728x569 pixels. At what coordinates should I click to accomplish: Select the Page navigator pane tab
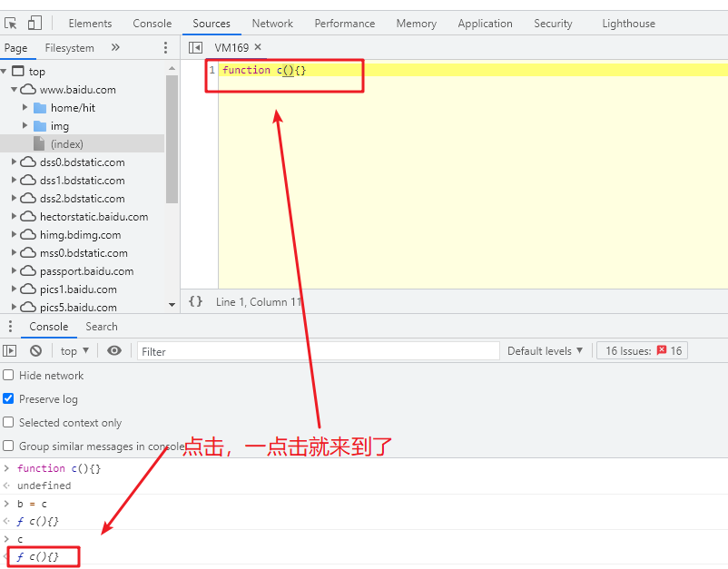15,48
